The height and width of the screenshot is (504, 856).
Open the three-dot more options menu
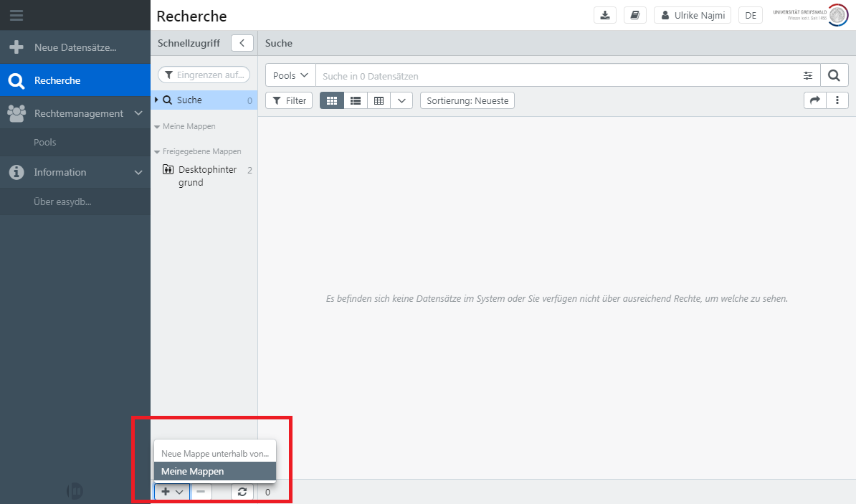coord(837,100)
